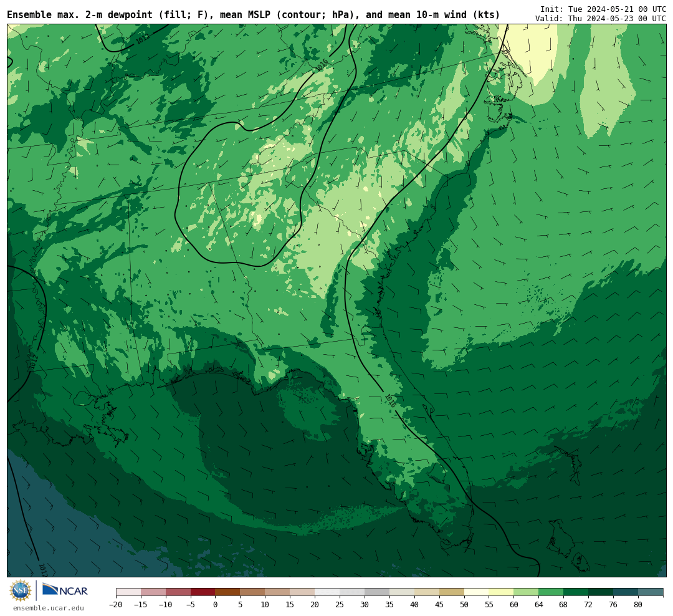Pick the cream swatch for 50 to 55

[477, 592]
